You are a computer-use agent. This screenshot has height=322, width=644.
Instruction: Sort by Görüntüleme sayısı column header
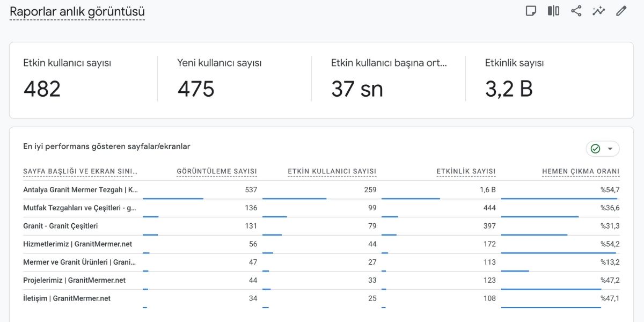point(217,172)
